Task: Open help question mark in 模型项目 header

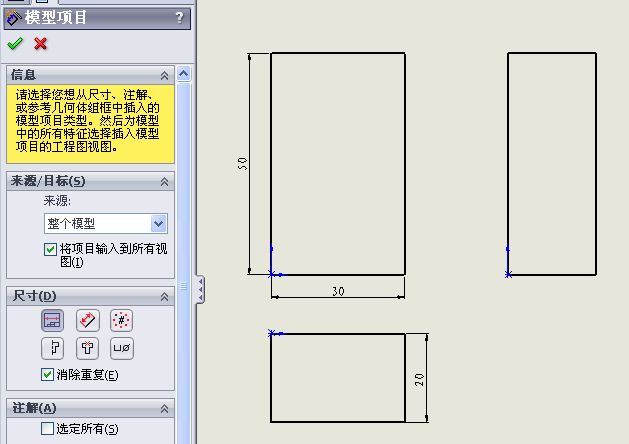Action: click(179, 17)
